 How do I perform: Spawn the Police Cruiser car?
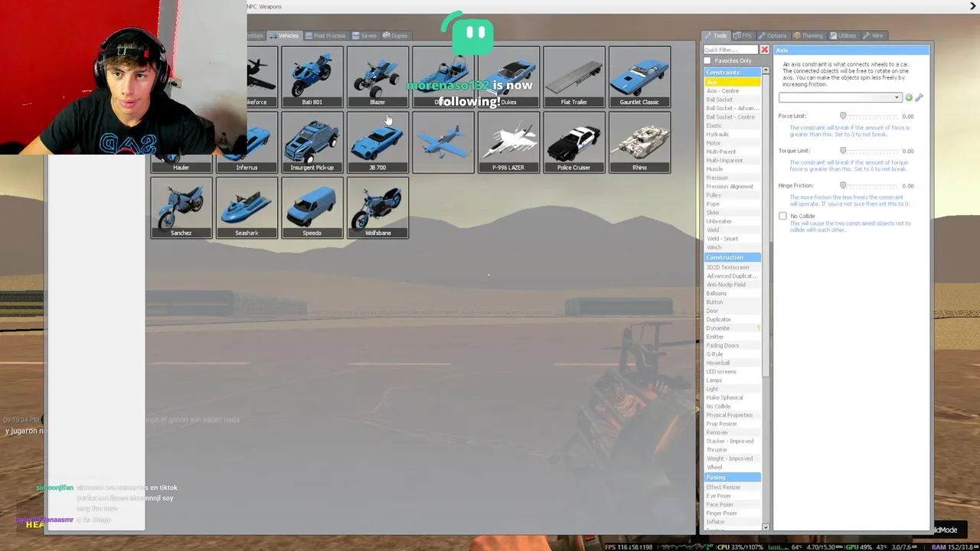pyautogui.click(x=573, y=142)
